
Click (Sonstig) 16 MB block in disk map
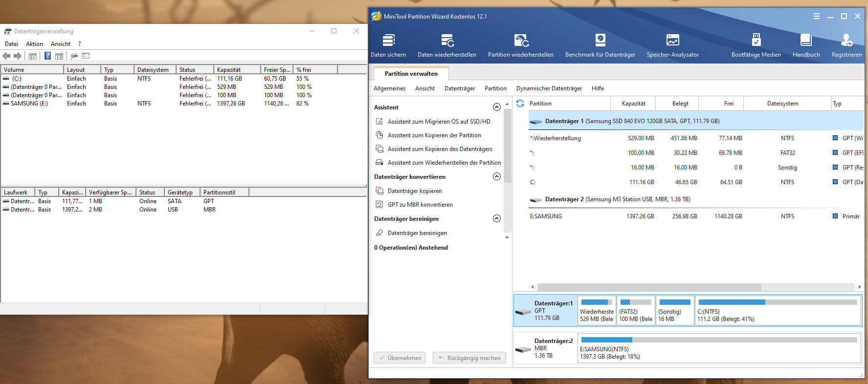675,311
